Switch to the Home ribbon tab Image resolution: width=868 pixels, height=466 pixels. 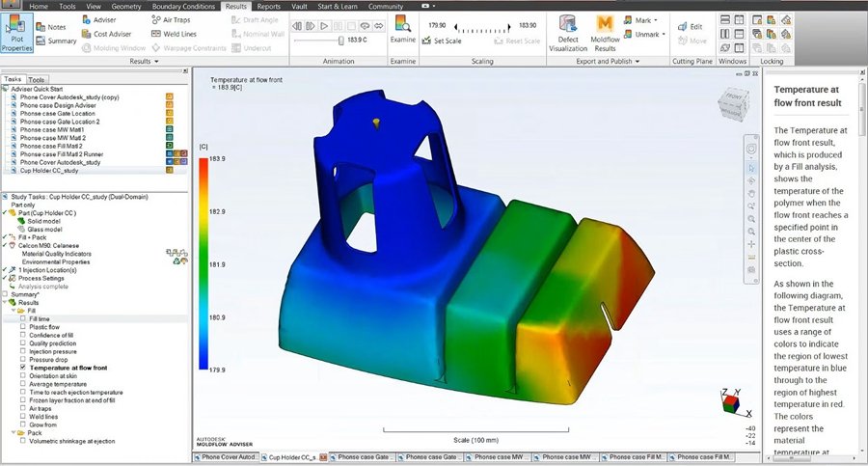tap(39, 6)
